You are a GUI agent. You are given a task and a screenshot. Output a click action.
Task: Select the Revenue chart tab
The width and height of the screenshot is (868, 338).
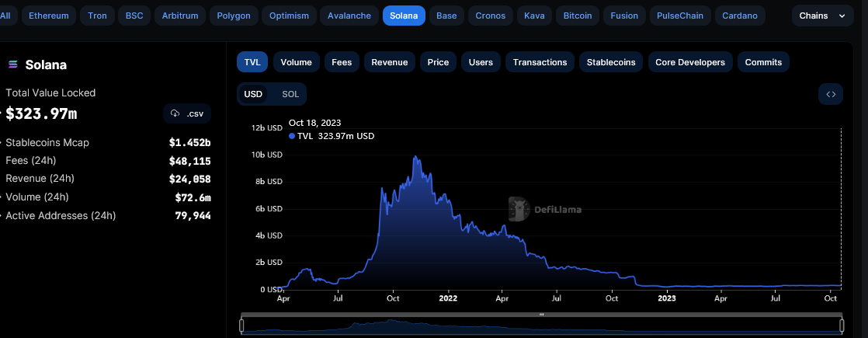pyautogui.click(x=389, y=62)
